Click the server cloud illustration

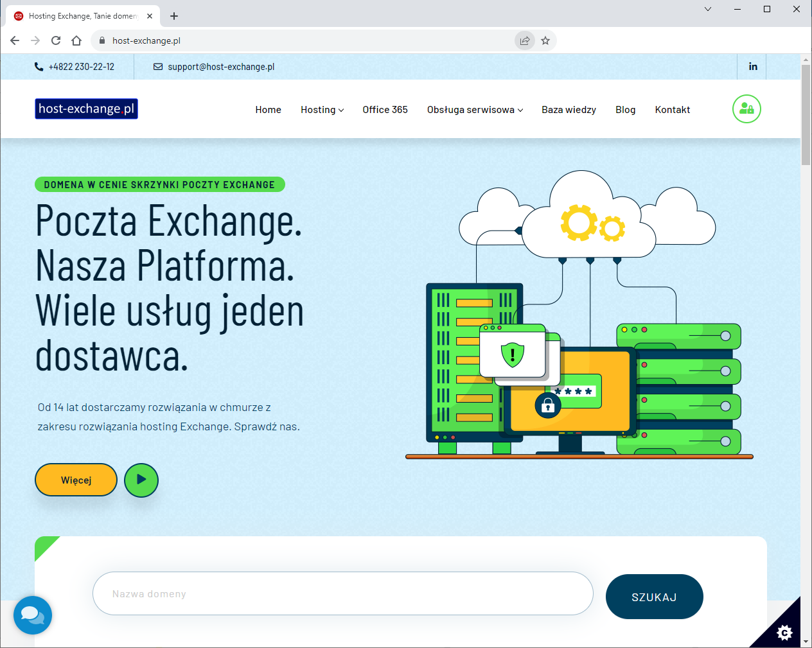pyautogui.click(x=579, y=315)
